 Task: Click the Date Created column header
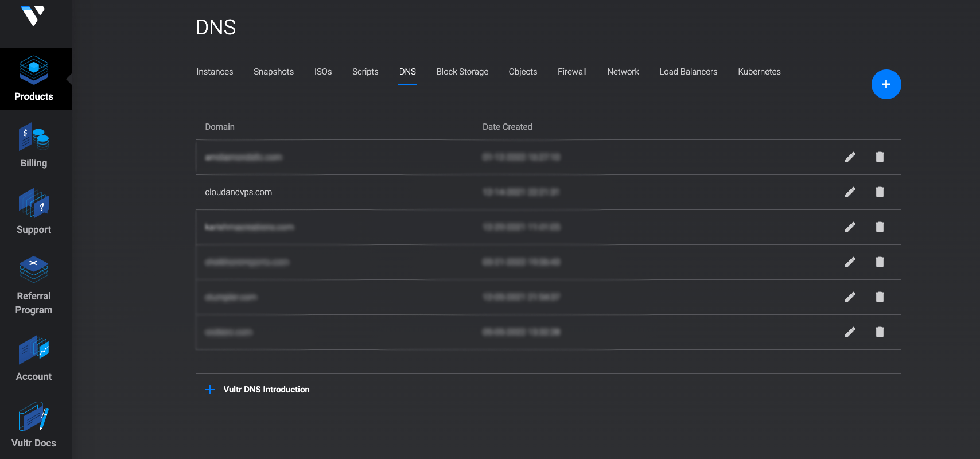(507, 127)
